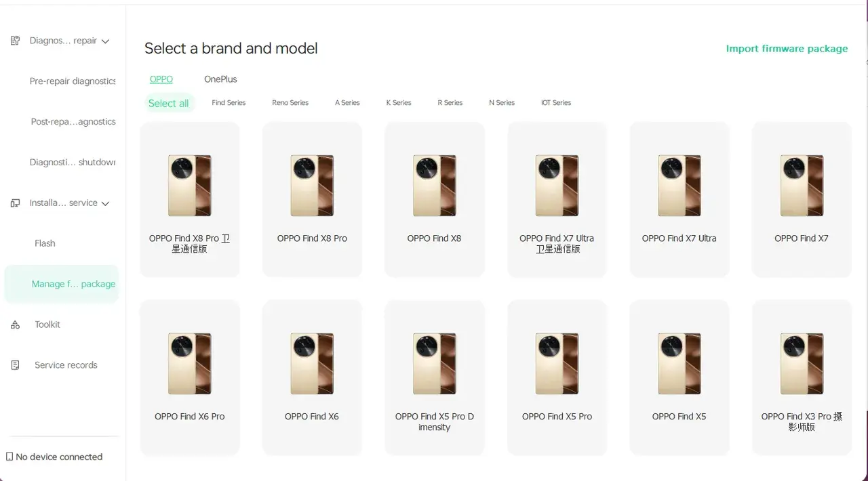Switch to the OnePlus brand tab
Screen dimensions: 868x481
(x=220, y=79)
